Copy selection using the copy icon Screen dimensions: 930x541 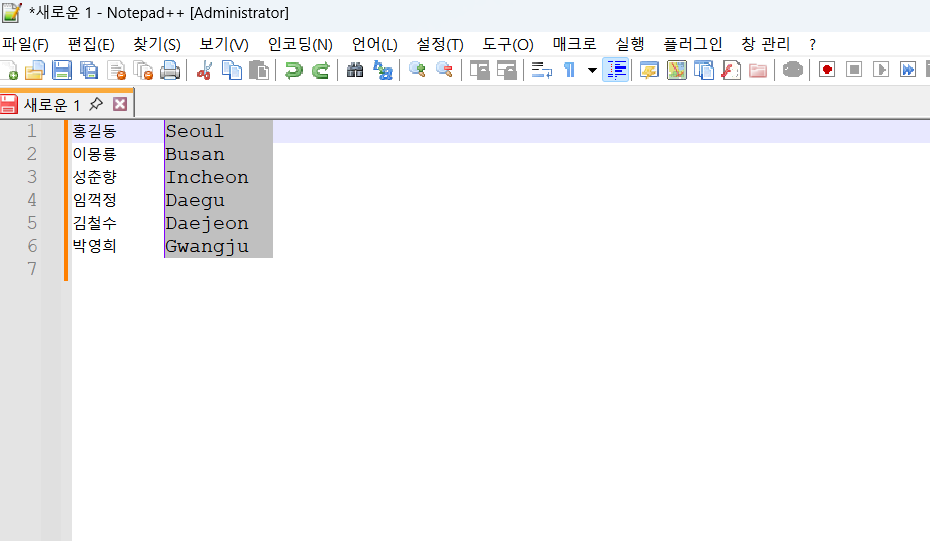coord(231,70)
